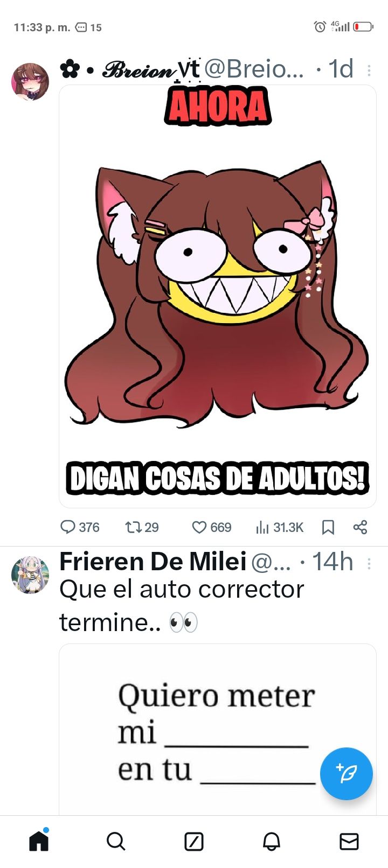This screenshot has width=388, height=868.
Task: Tap the compose new post button
Action: (346, 774)
